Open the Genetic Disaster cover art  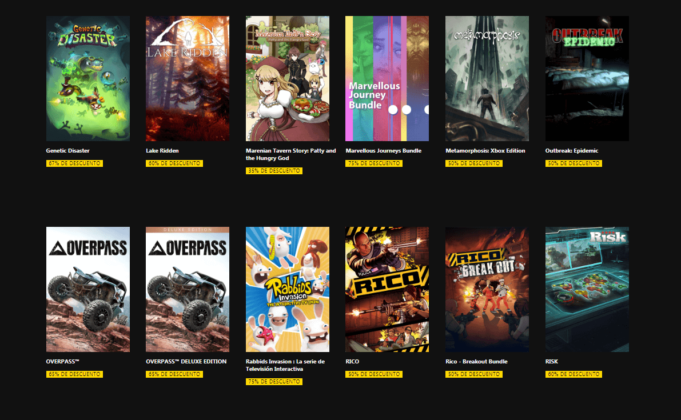[88, 79]
